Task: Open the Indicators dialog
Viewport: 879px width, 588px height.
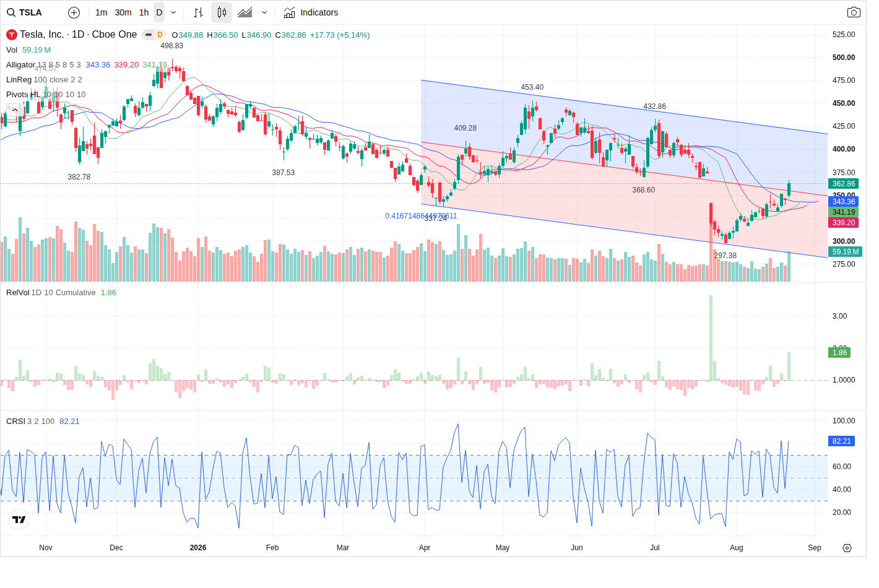Action: 311,12
